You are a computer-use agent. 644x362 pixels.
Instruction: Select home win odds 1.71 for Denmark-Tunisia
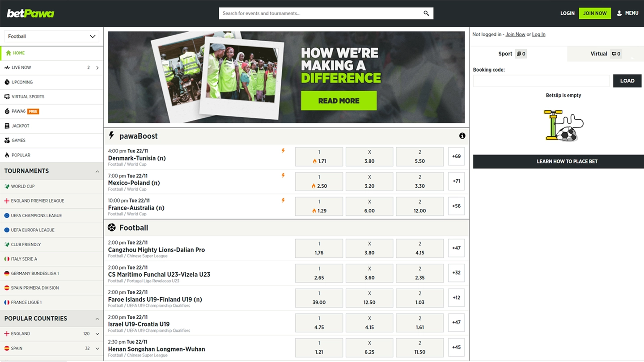coord(319,157)
